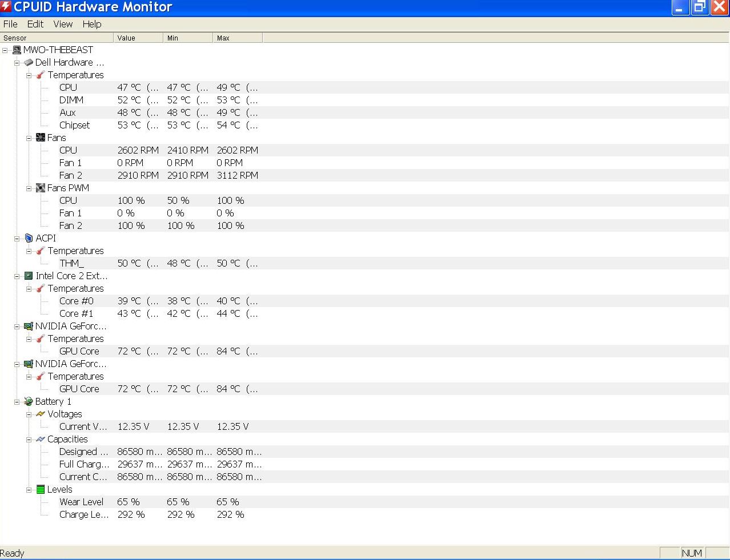Click the Ready status bar text
This screenshot has width=730, height=560.
[x=12, y=553]
